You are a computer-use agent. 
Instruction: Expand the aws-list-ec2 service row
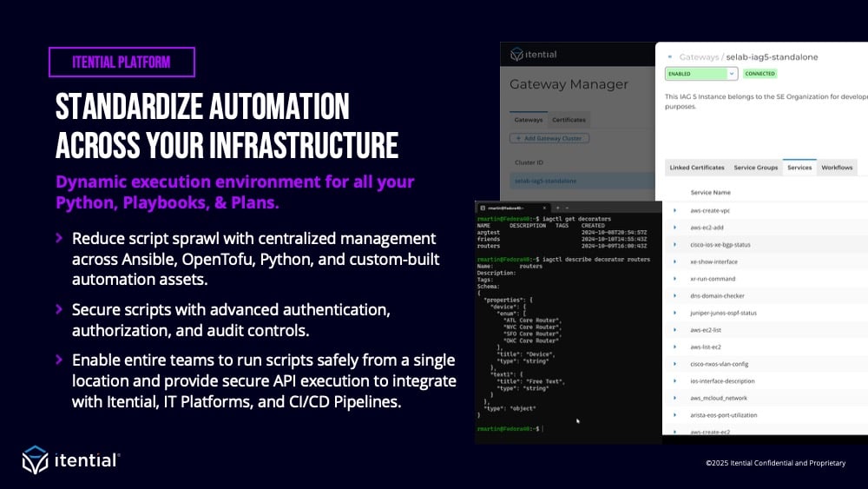674,347
